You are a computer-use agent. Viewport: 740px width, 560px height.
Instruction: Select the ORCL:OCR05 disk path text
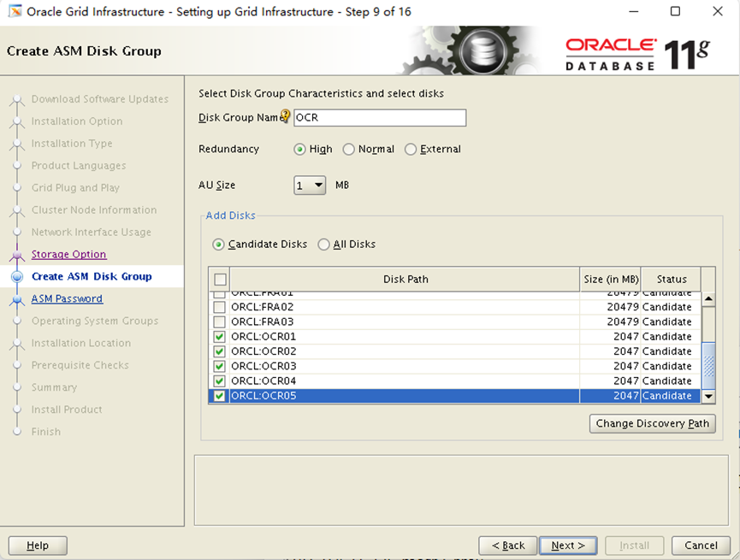[x=263, y=396]
